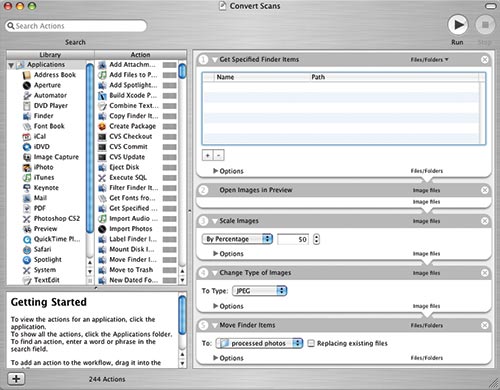
Task: Click the Search Actions field
Action: tap(76, 26)
